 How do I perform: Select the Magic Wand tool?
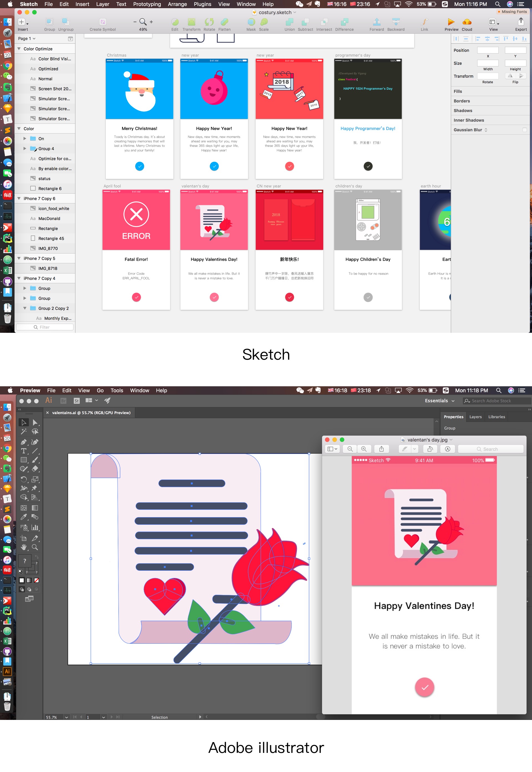point(24,431)
